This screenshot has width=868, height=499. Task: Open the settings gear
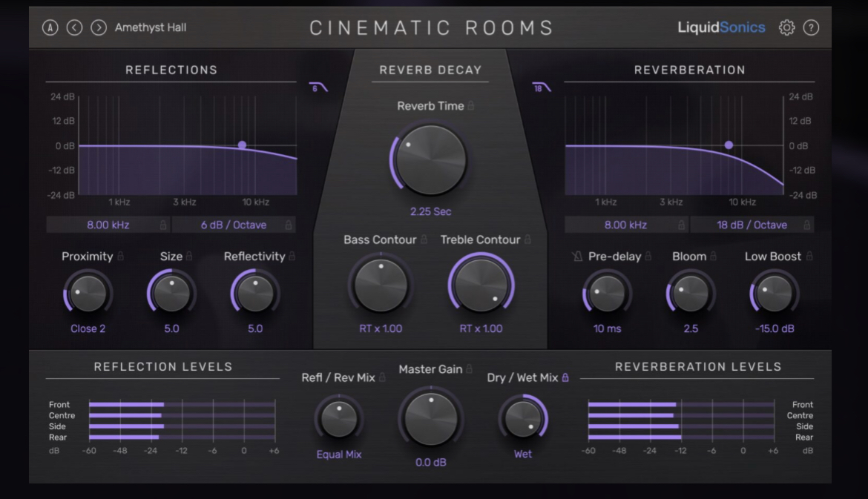786,27
